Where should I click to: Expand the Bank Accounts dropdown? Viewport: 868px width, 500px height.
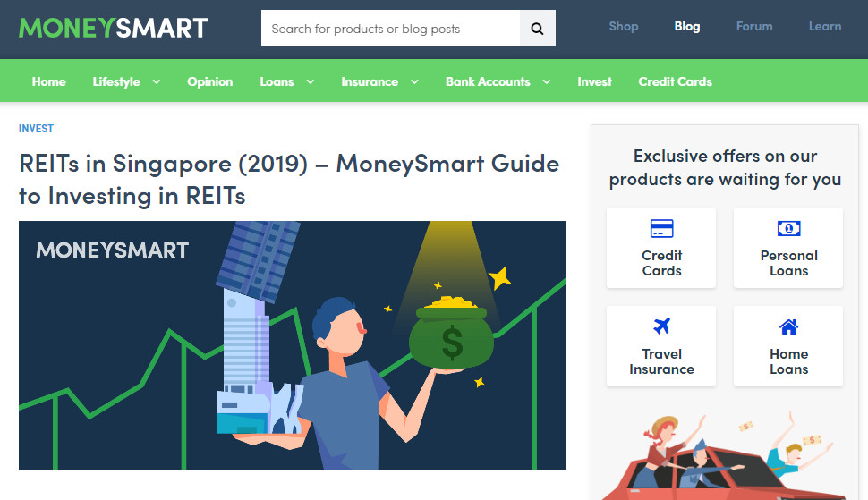coord(546,81)
